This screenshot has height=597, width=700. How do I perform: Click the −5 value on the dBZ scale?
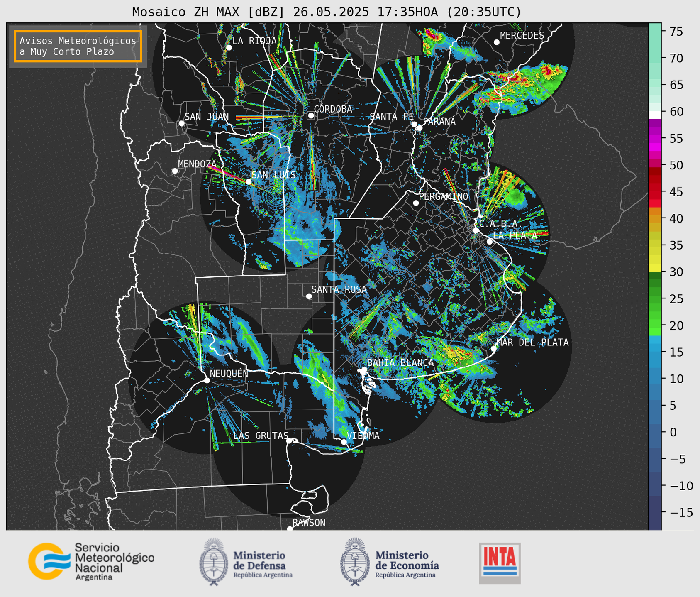[677, 459]
